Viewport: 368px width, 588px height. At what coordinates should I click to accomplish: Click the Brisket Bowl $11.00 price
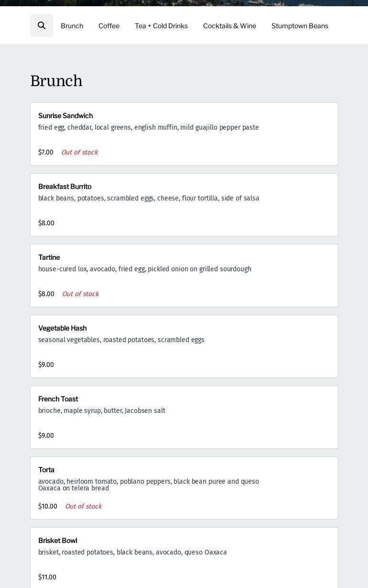click(47, 577)
